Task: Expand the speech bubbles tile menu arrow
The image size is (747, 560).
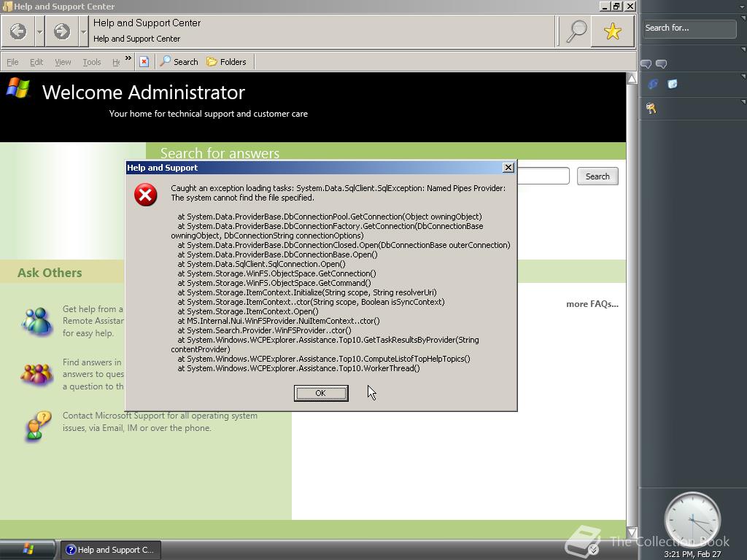Action: pos(743,49)
